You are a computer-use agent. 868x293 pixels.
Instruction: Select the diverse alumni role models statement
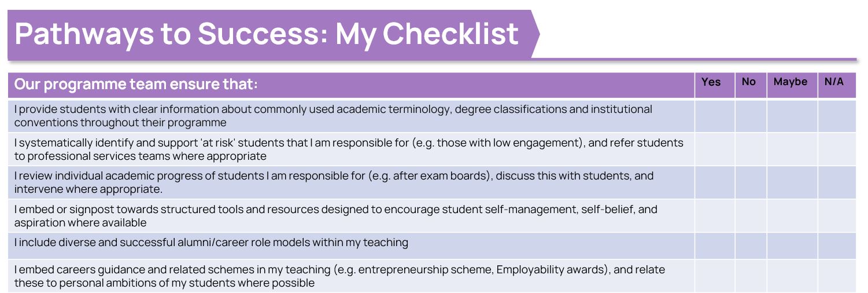(x=211, y=243)
